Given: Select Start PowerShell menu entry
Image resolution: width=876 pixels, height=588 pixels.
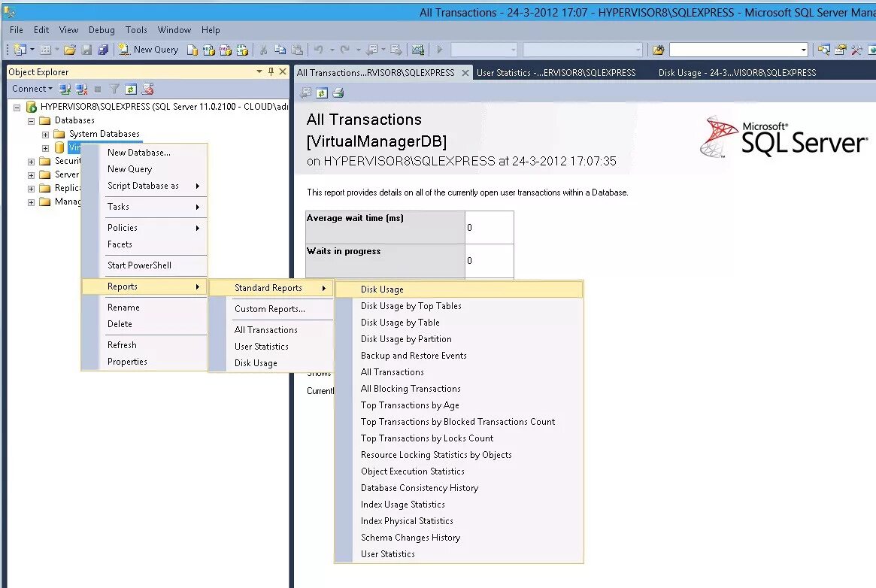Looking at the screenshot, I should pyautogui.click(x=144, y=265).
